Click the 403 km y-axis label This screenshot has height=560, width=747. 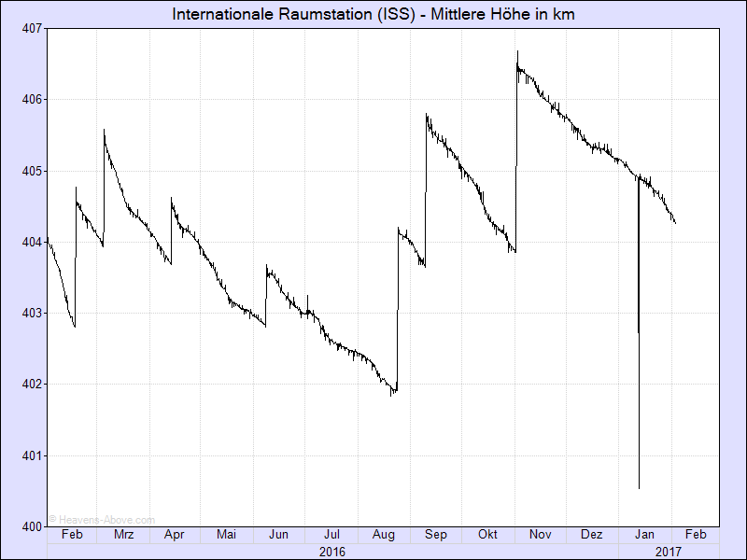click(x=32, y=313)
